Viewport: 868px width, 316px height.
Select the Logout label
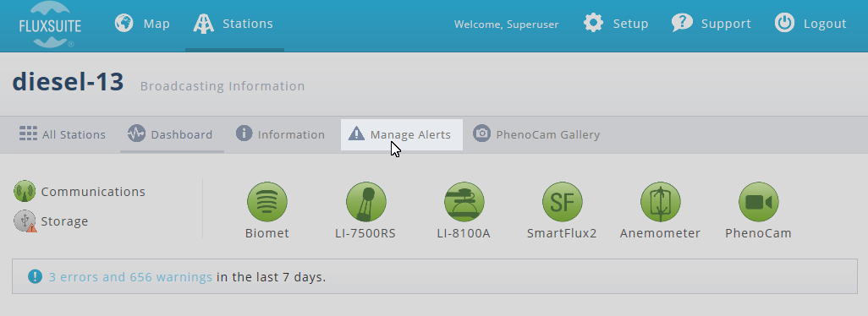[x=825, y=24]
